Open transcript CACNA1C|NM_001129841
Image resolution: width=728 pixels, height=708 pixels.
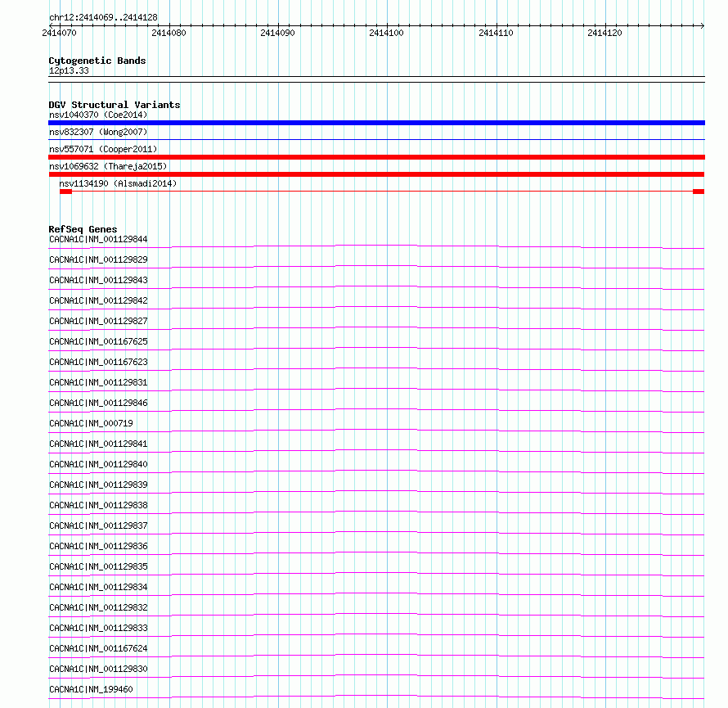click(x=98, y=444)
